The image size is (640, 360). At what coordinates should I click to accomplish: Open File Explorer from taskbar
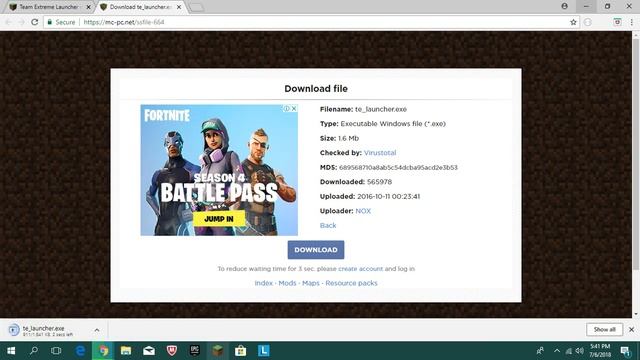point(126,351)
